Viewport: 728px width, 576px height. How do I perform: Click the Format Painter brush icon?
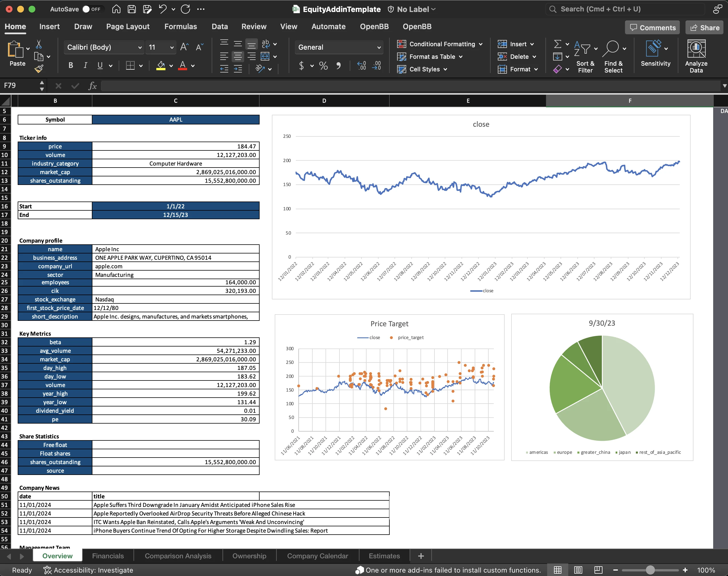pyautogui.click(x=39, y=69)
